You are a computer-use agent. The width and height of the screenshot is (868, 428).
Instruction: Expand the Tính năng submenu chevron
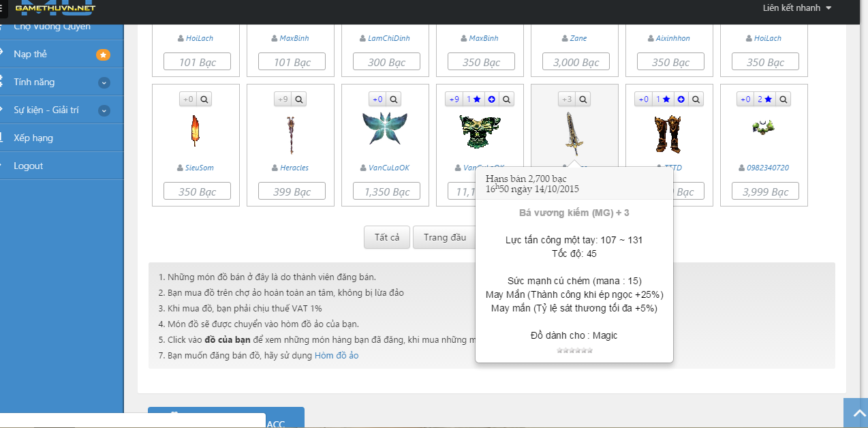[104, 82]
